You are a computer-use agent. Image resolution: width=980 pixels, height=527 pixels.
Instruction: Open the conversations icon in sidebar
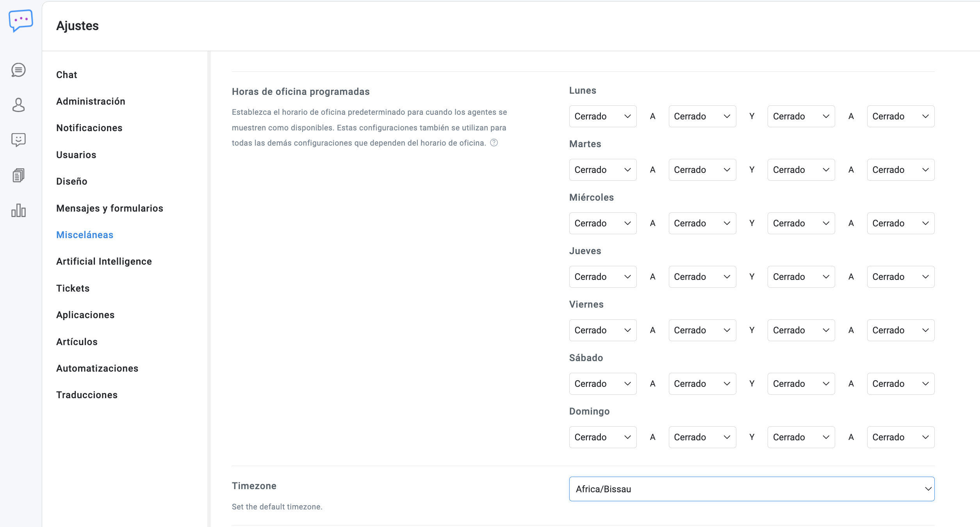[x=18, y=70]
